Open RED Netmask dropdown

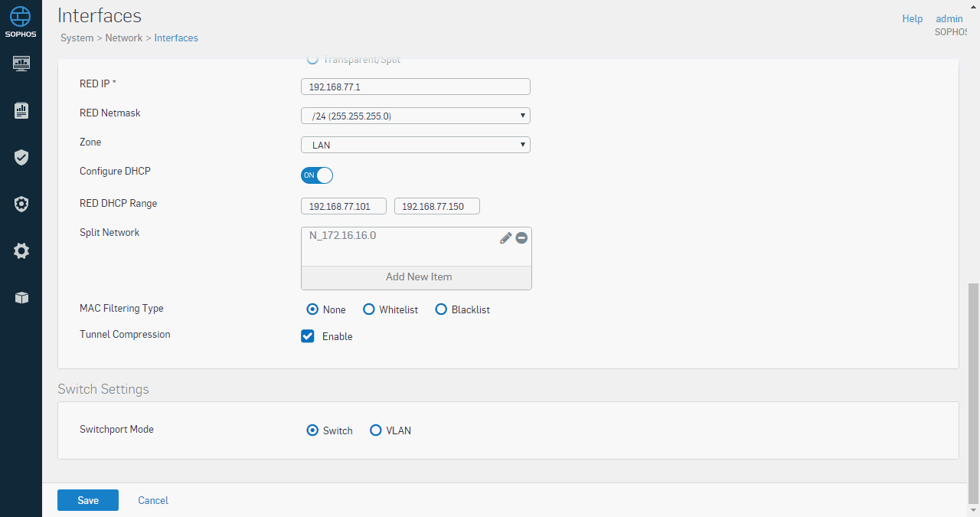coord(416,116)
